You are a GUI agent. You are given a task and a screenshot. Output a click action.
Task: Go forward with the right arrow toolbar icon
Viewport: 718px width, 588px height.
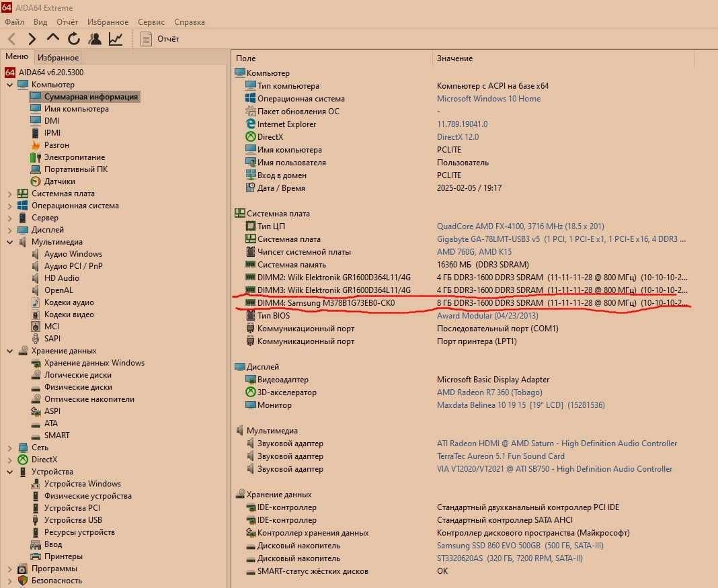pos(32,39)
